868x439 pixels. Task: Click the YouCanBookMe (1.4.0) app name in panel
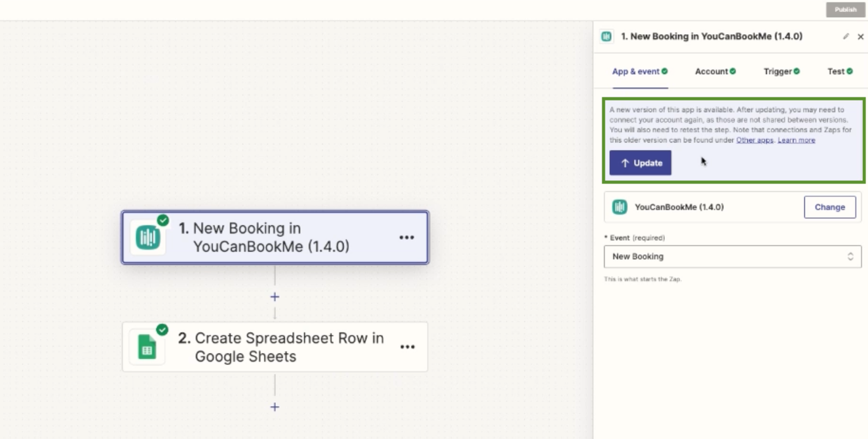coord(679,207)
